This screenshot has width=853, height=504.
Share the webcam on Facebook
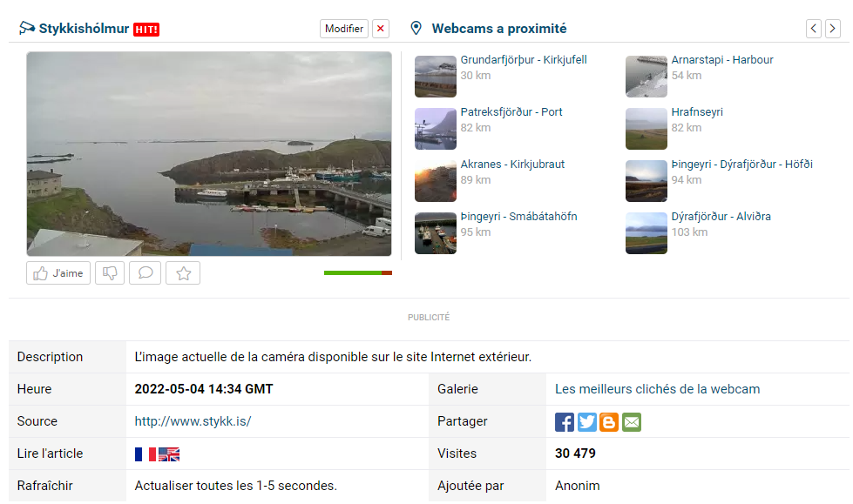(x=564, y=422)
